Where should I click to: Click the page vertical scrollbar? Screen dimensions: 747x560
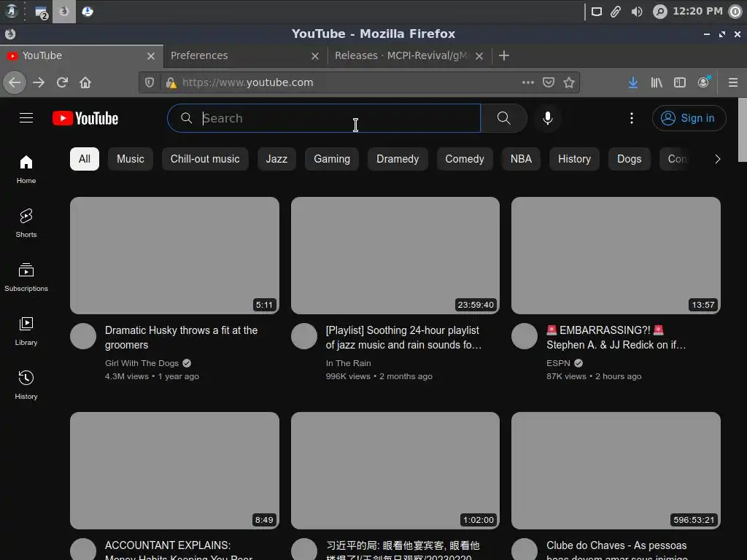(x=742, y=130)
